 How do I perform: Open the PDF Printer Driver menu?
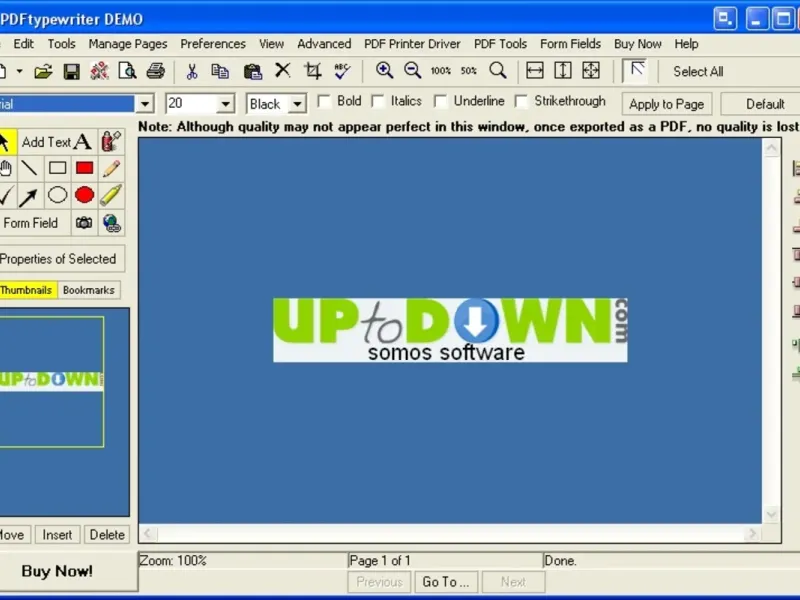coord(412,44)
